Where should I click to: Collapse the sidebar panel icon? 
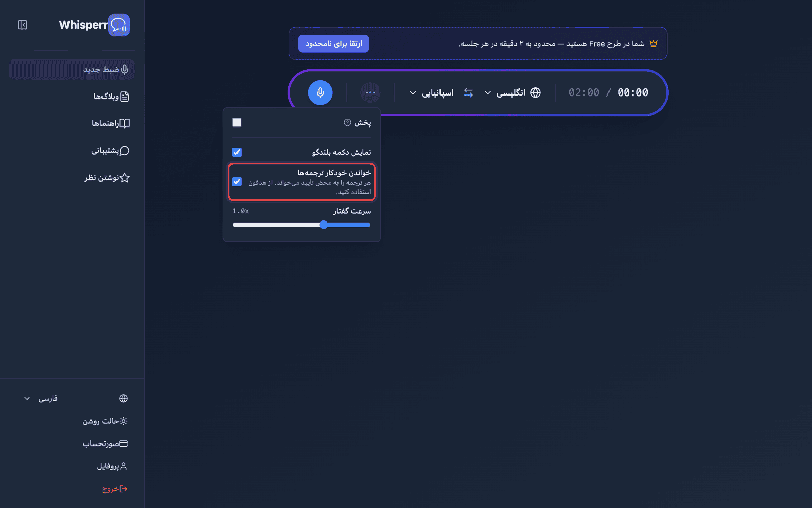click(x=22, y=25)
